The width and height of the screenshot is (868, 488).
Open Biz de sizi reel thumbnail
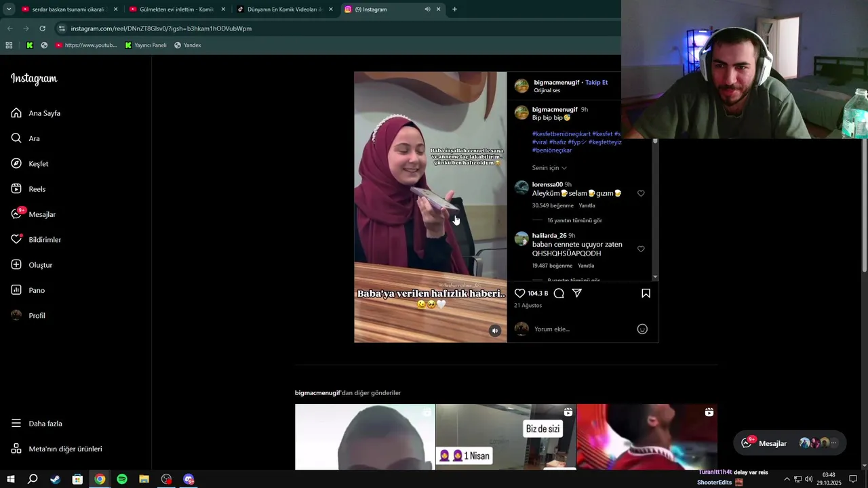point(506,437)
